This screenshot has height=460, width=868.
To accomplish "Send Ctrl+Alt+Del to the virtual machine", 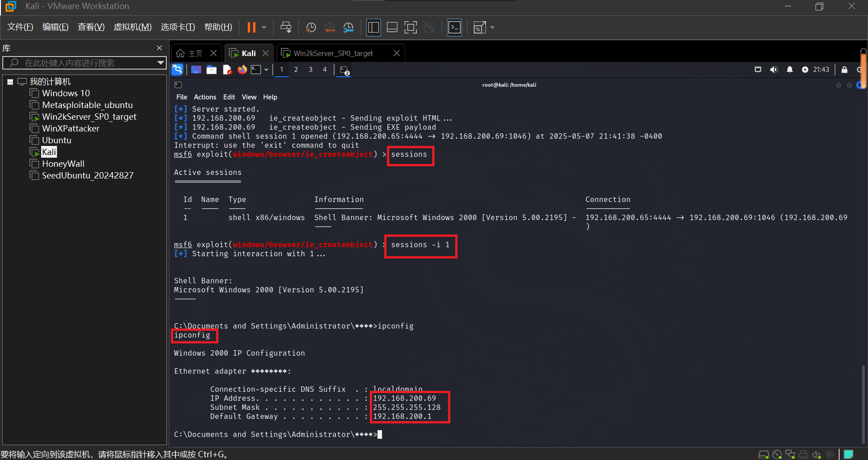I will click(x=286, y=28).
